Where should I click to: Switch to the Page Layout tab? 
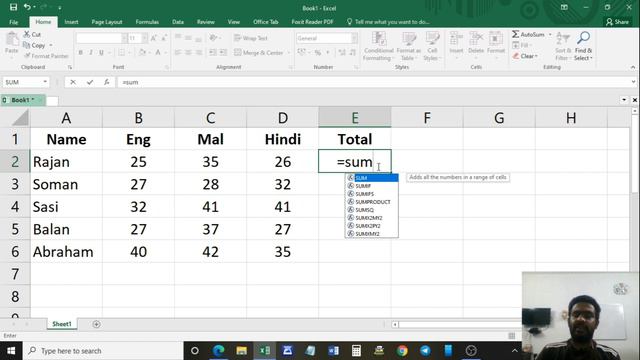click(x=107, y=22)
